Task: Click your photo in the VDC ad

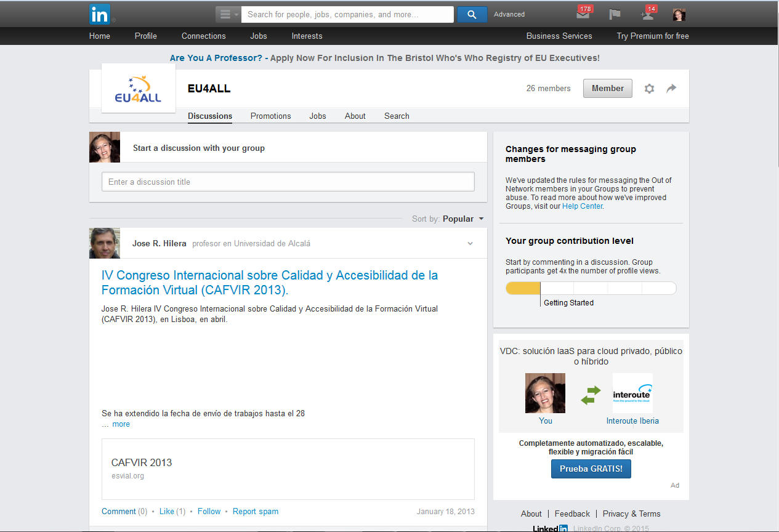Action: pyautogui.click(x=545, y=393)
